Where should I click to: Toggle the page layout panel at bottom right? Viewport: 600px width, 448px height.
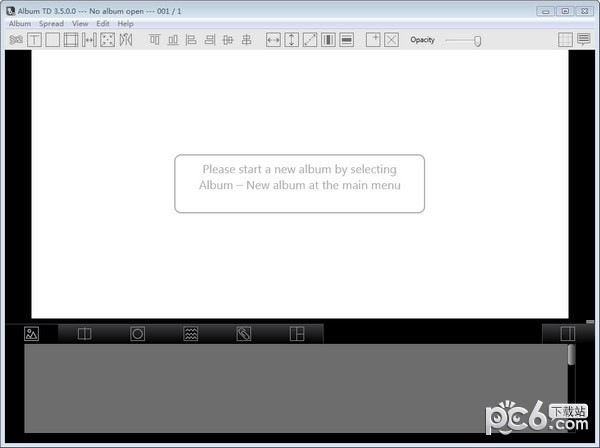pos(567,334)
